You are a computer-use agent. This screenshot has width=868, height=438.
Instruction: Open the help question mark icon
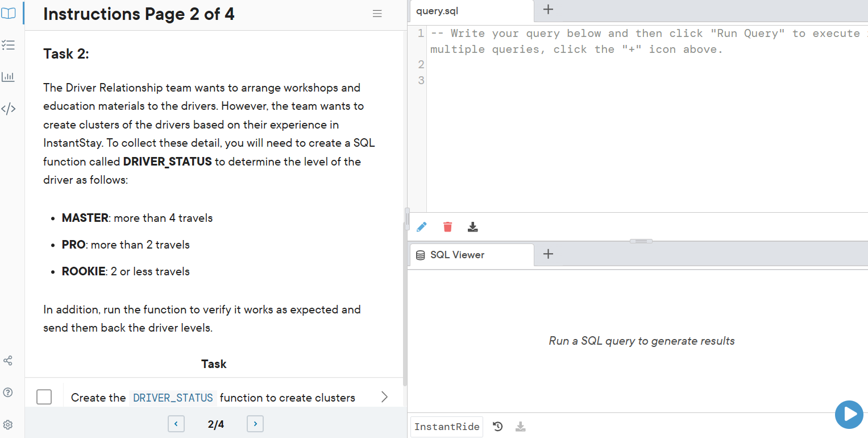click(x=8, y=392)
